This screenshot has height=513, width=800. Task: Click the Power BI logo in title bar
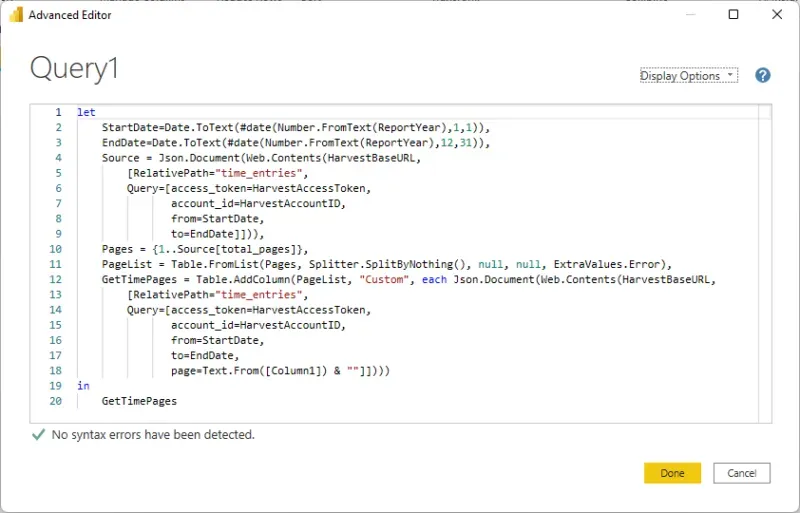(x=14, y=15)
